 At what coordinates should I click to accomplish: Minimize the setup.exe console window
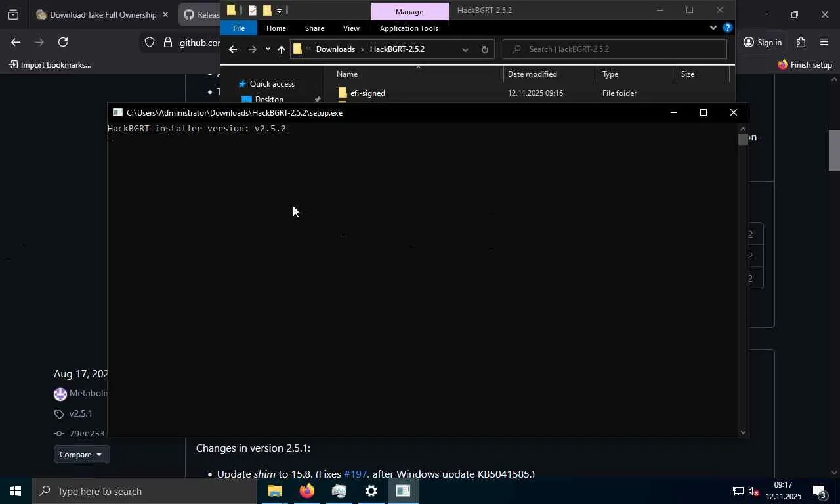coord(673,112)
